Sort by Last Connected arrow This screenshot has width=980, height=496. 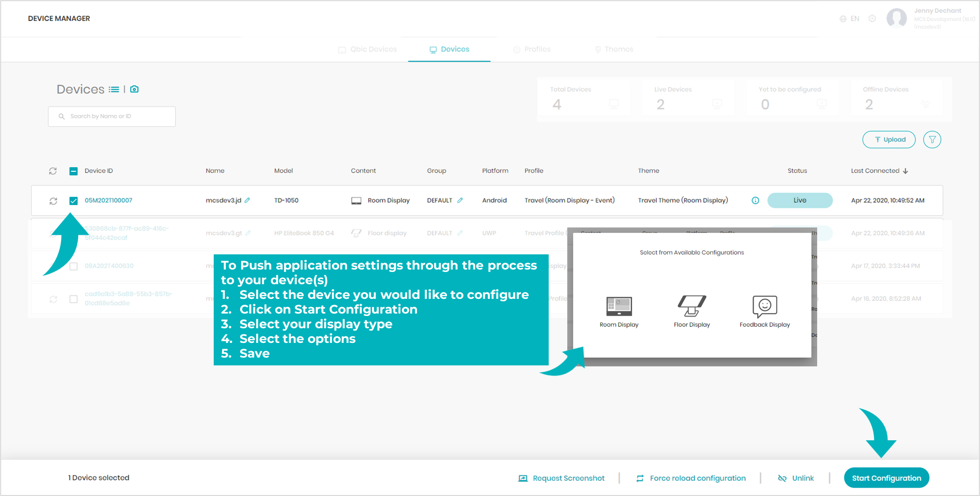pyautogui.click(x=905, y=171)
